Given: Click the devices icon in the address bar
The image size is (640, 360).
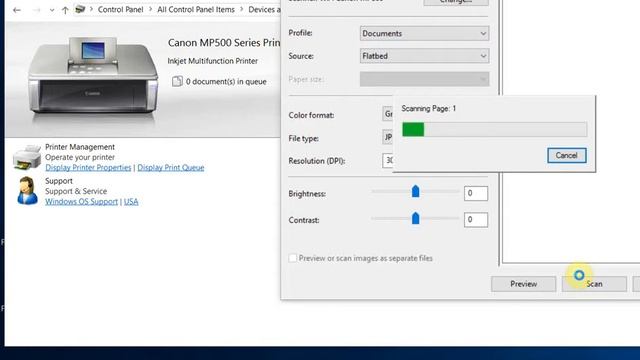Looking at the screenshot, I should tap(80, 9).
